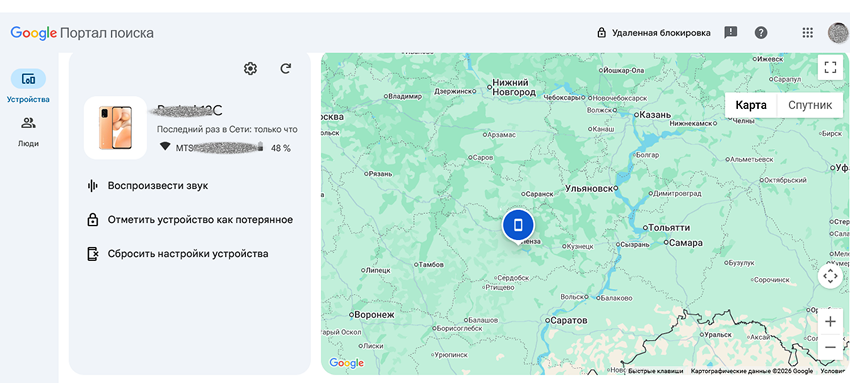
Task: Click Картографические данные attribution text
Action: click(x=751, y=371)
